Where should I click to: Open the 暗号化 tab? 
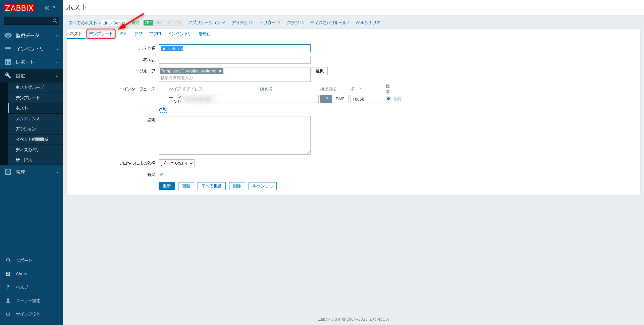[x=205, y=34]
